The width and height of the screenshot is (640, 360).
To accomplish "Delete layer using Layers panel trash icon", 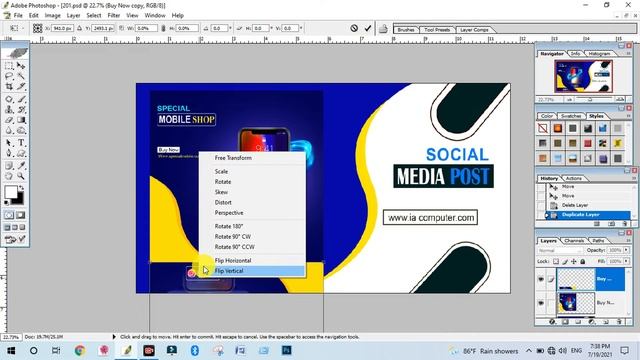I will point(619,322).
